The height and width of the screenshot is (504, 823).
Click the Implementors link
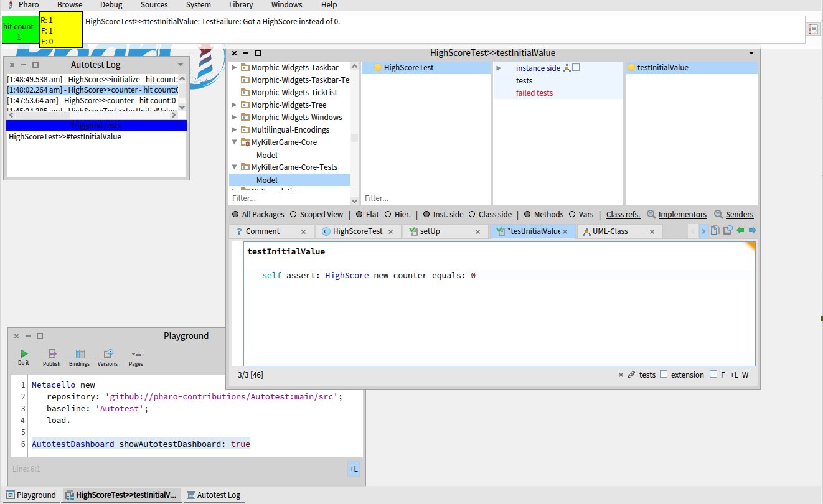point(682,215)
